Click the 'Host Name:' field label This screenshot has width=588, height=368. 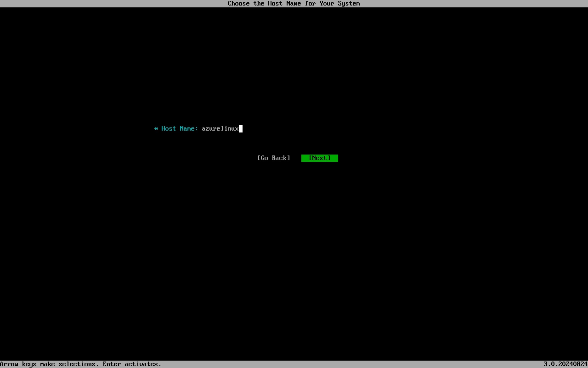[180, 129]
